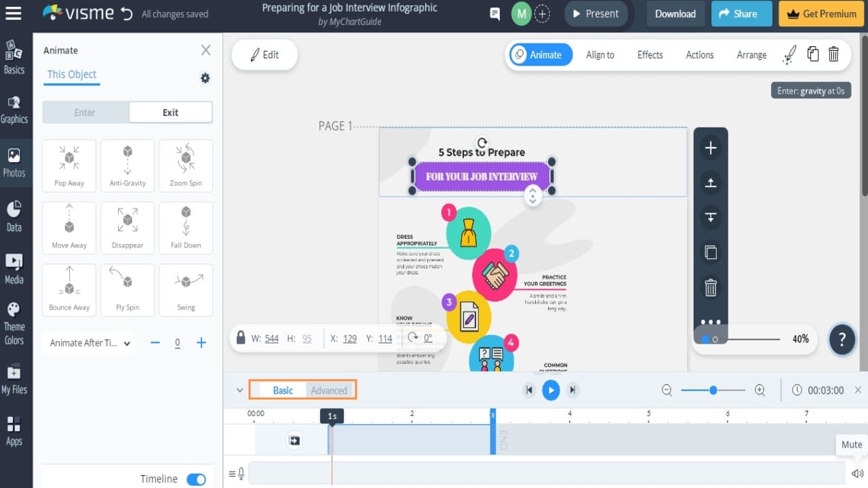Move page down icon
The height and width of the screenshot is (488, 868).
click(x=711, y=218)
